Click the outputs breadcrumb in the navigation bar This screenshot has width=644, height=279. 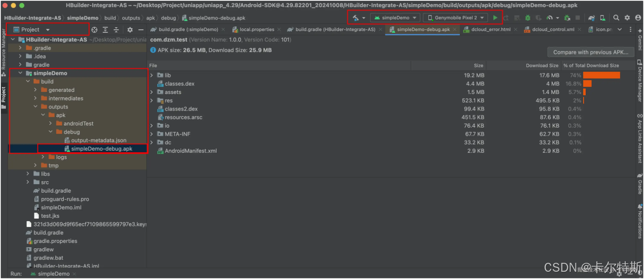[131, 18]
